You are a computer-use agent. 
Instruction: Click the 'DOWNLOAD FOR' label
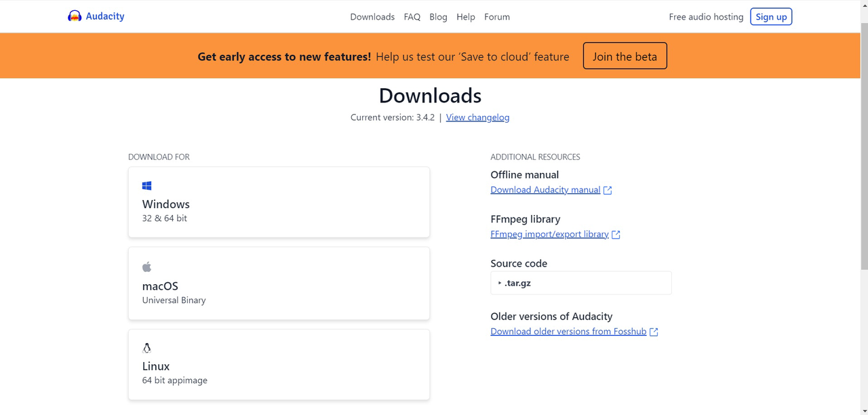point(159,157)
